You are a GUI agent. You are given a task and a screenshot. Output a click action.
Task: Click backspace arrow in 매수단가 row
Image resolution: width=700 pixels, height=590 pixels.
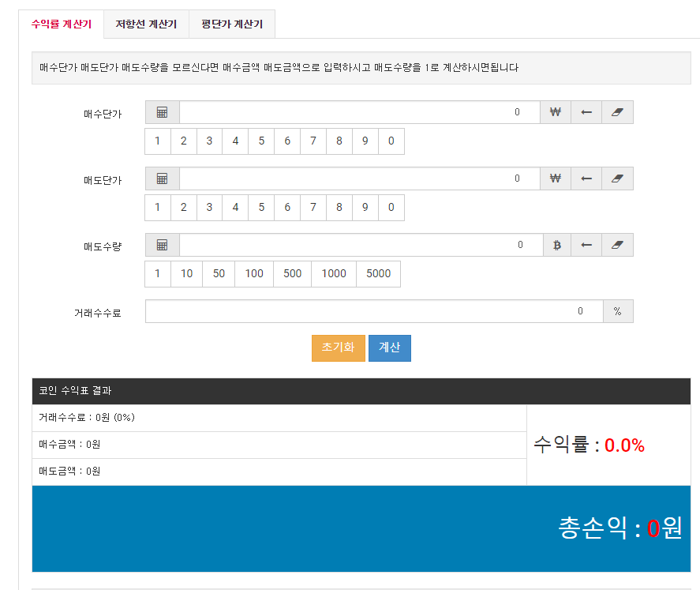[x=586, y=112]
